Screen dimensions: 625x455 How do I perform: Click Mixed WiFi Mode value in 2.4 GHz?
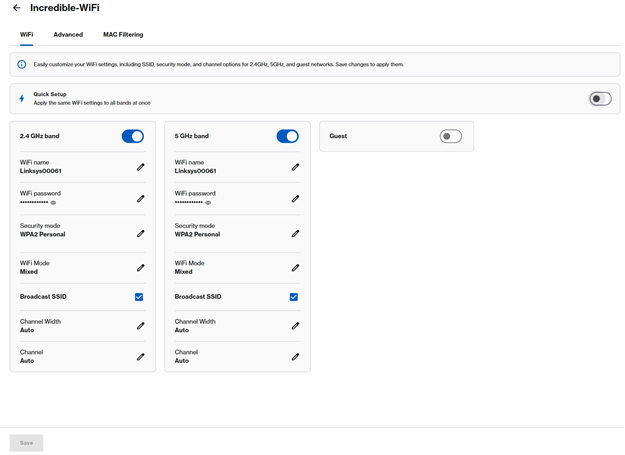29,272
